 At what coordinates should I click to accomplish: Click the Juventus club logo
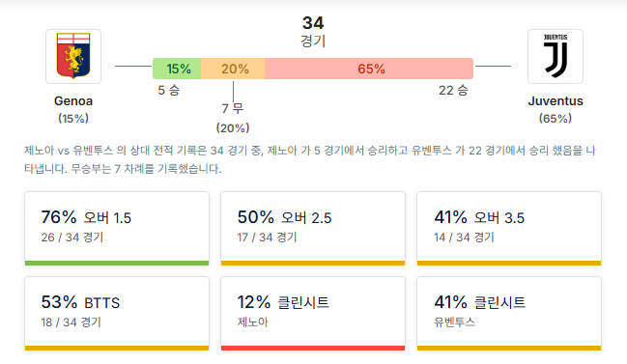555,56
